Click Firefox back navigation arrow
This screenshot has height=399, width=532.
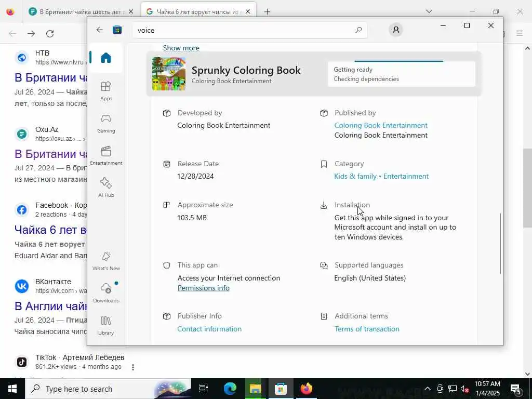12,33
